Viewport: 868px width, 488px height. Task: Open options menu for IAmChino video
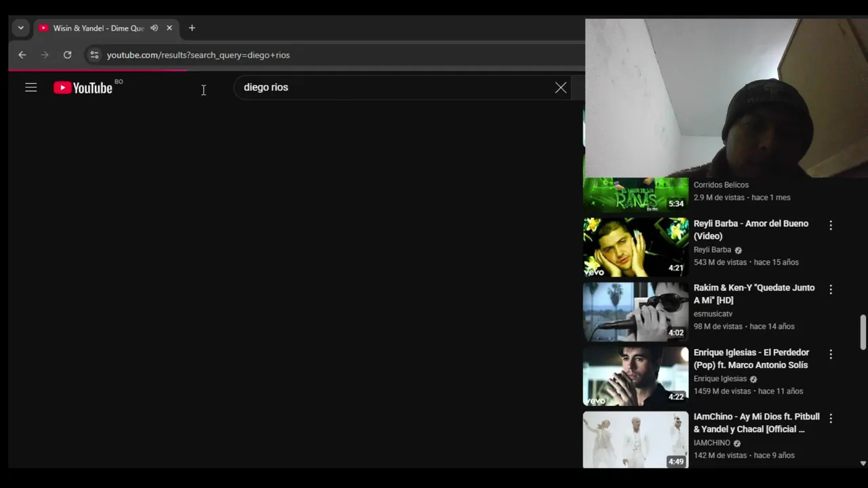coord(831,419)
